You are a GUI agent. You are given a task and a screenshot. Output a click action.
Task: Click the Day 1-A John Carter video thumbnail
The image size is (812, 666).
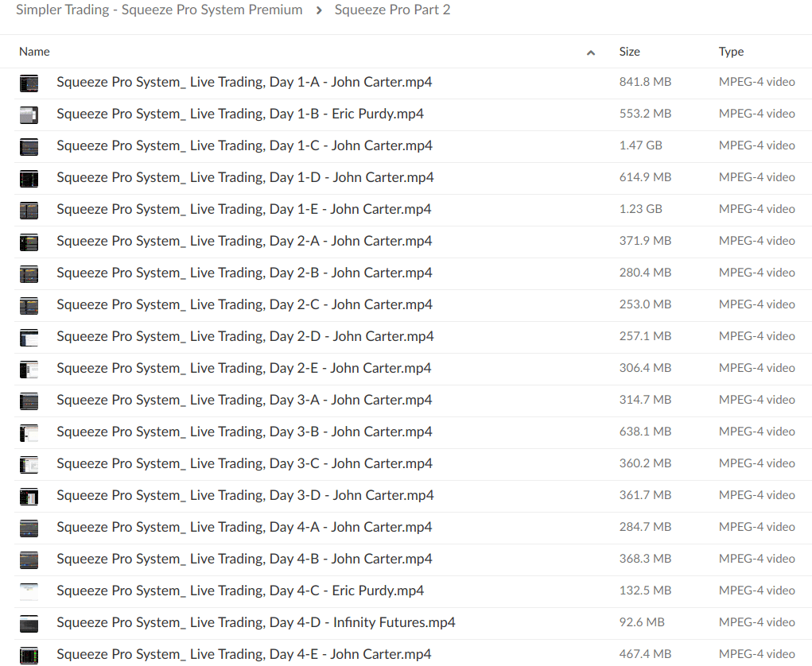[29, 83]
